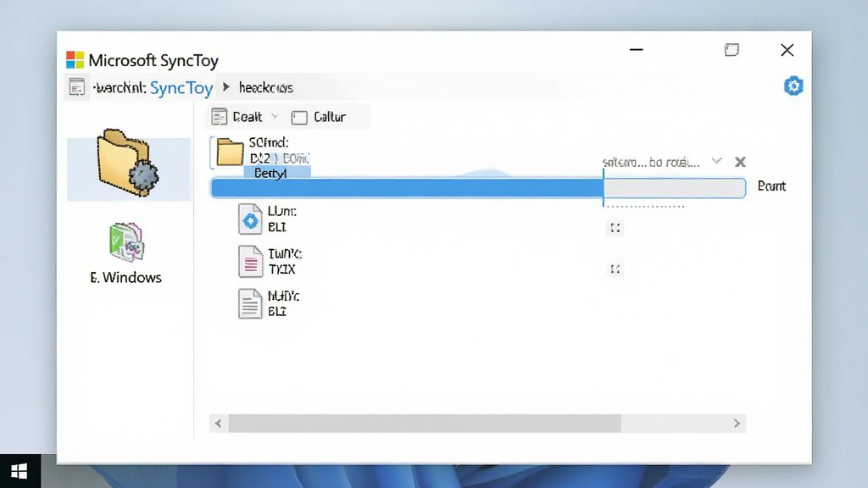This screenshot has width=868, height=488.
Task: Expand the Dealt dropdown arrow
Action: (275, 117)
